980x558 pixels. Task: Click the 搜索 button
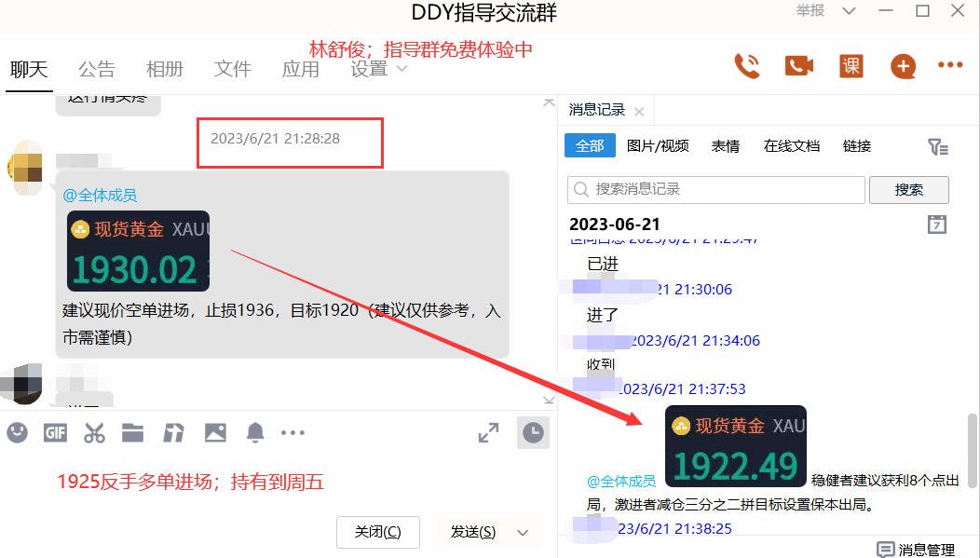(909, 189)
